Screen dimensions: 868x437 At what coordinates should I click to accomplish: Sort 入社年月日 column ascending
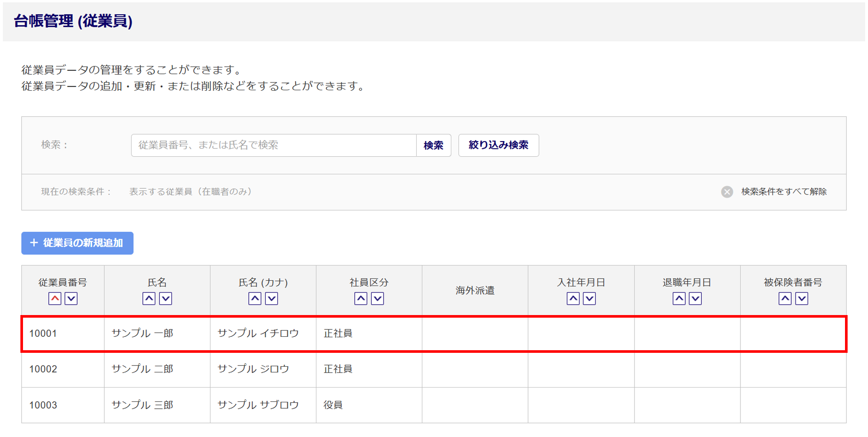[573, 299]
